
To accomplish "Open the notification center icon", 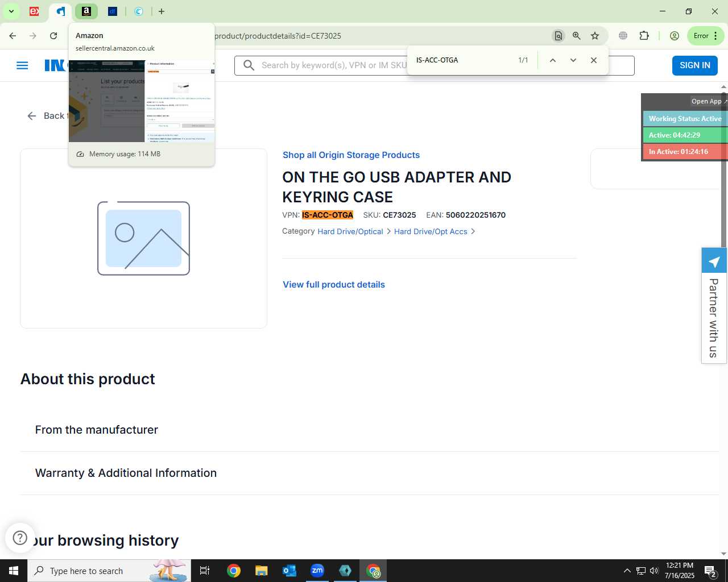I will 710,571.
